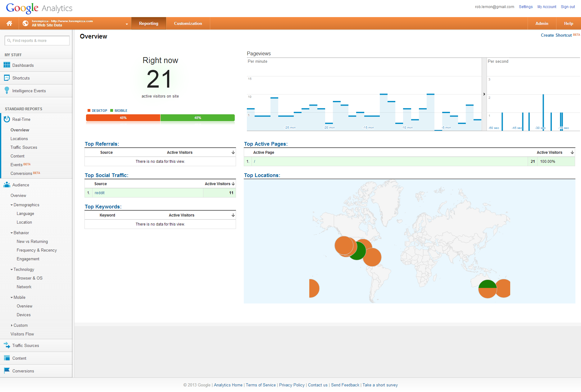Click the Contact us footer link

[x=318, y=385]
